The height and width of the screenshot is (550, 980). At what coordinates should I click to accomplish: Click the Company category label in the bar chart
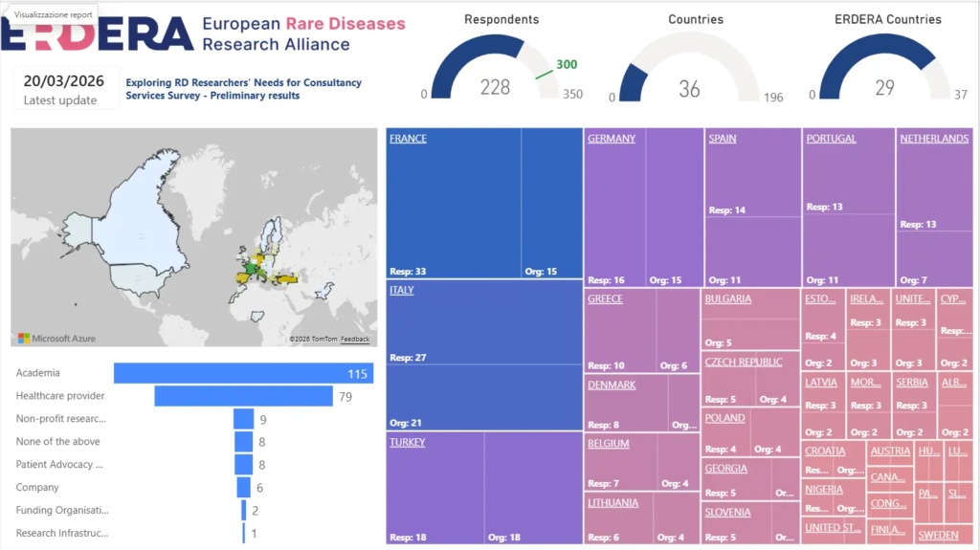click(37, 487)
